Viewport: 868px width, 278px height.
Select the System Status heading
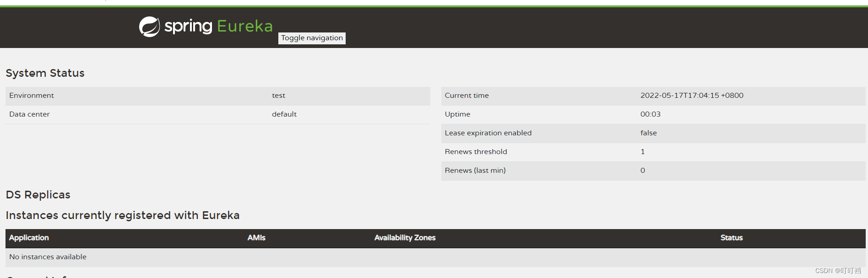pyautogui.click(x=45, y=73)
